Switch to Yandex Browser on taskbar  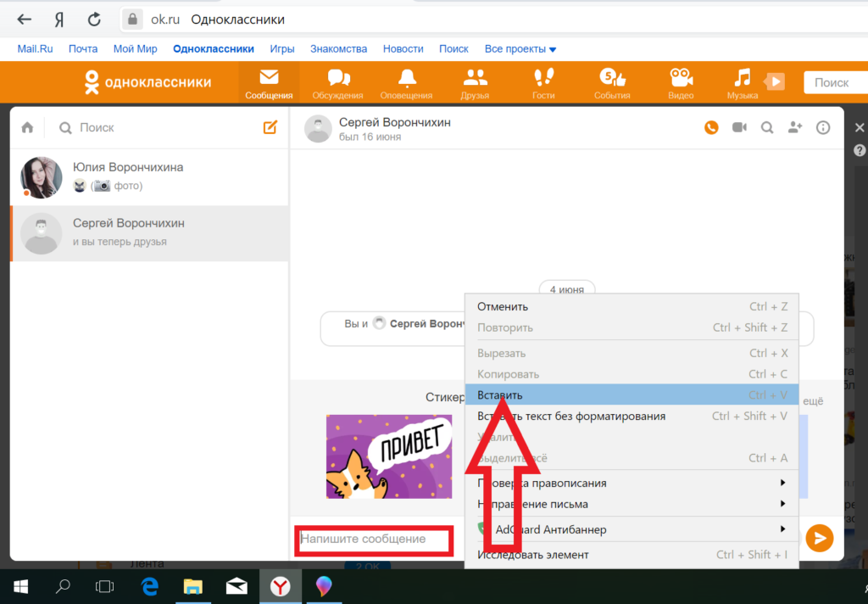pyautogui.click(x=280, y=586)
